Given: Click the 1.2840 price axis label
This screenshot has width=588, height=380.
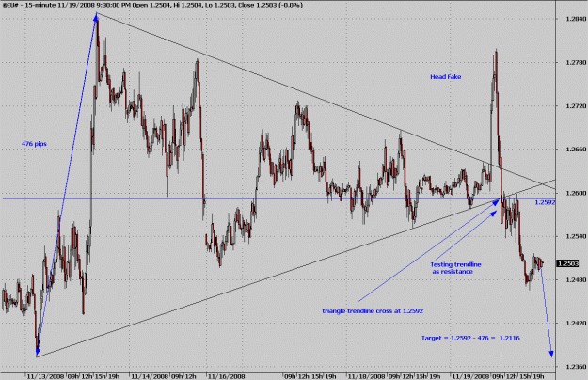Looking at the screenshot, I should point(576,19).
